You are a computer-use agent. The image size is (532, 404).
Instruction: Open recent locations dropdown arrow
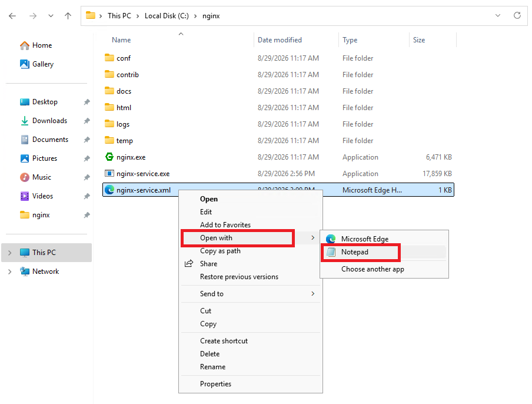(x=51, y=16)
